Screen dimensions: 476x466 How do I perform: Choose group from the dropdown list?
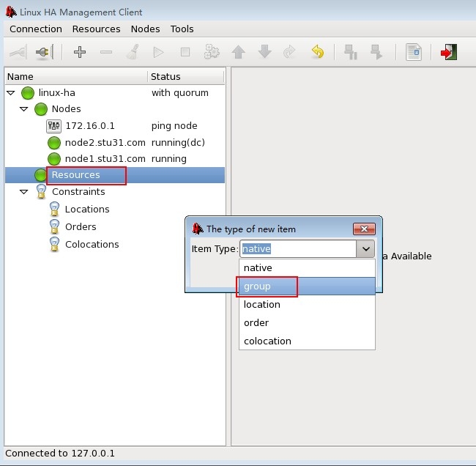click(307, 286)
